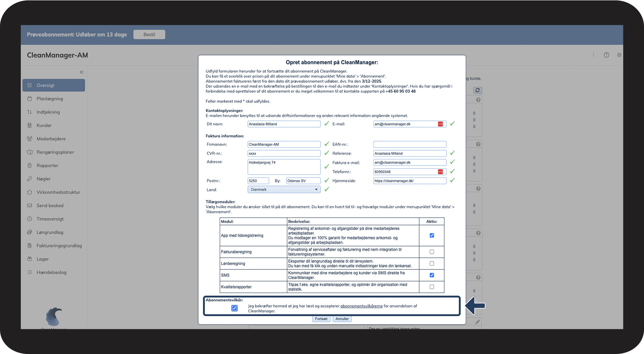Open Planlægning in the sidebar menu
The width and height of the screenshot is (644, 354).
click(x=50, y=99)
